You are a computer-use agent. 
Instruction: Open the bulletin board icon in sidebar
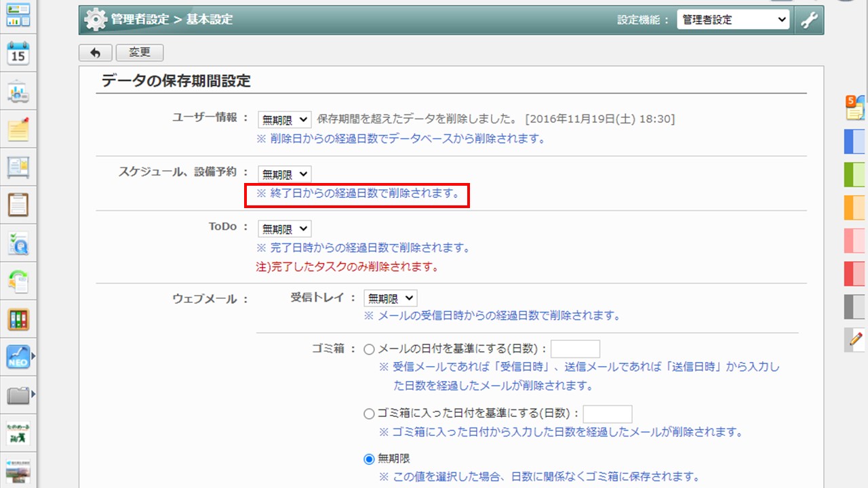18,167
